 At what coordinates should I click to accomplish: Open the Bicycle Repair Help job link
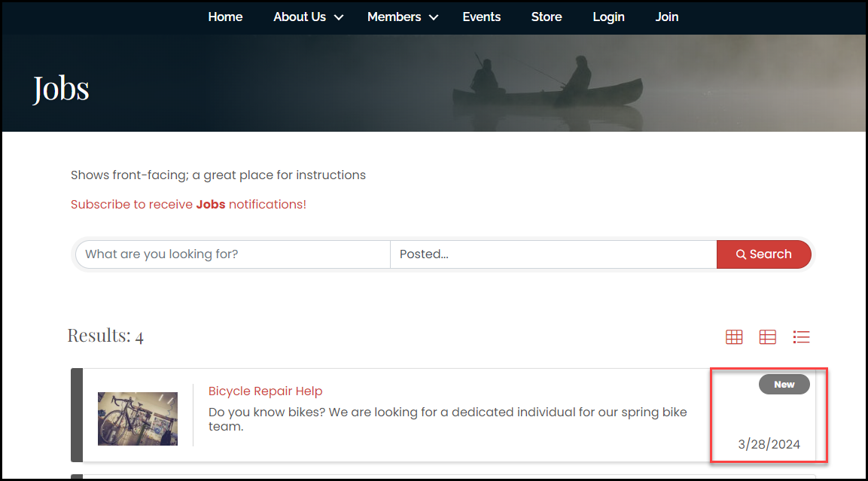[x=265, y=391]
